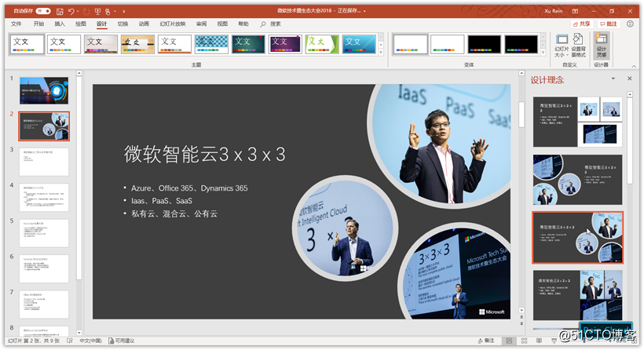The image size is (644, 350).
Task: Select slide 5 thumbnail
Action: click(x=44, y=233)
